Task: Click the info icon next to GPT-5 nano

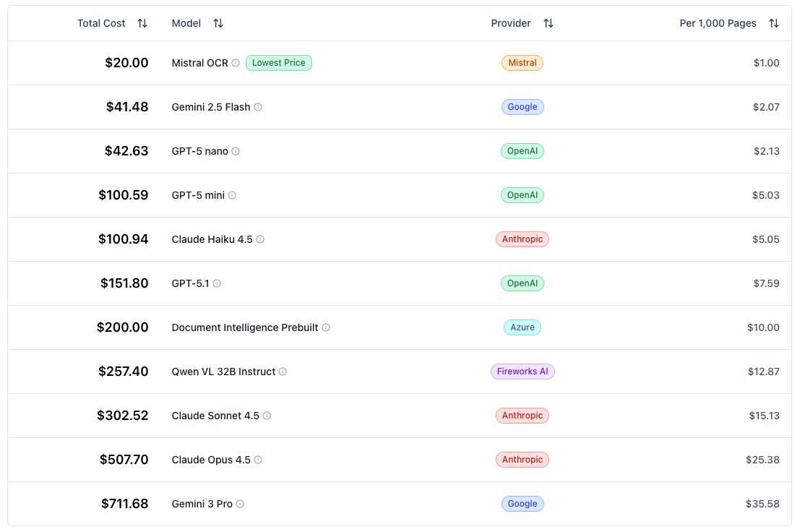Action: coord(236,151)
